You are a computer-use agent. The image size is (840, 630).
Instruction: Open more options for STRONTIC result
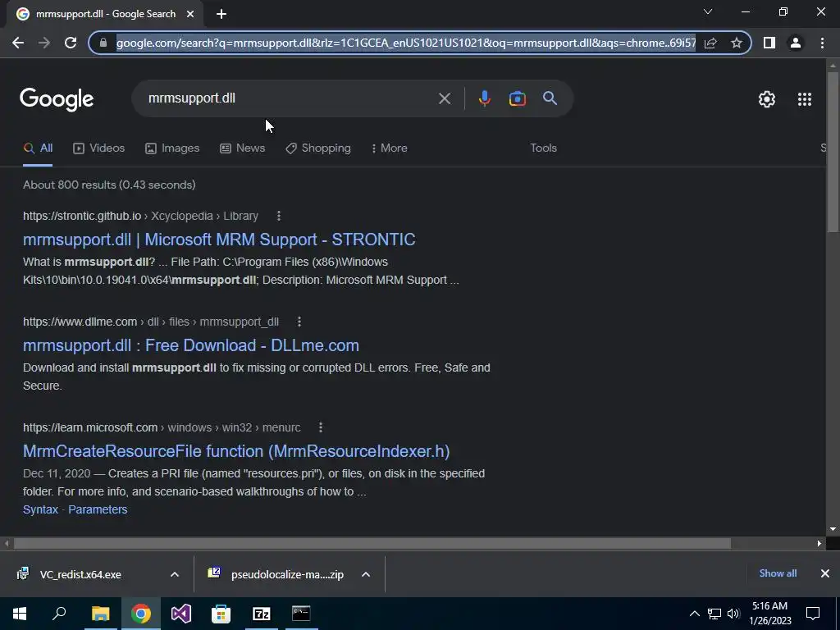[x=279, y=216]
